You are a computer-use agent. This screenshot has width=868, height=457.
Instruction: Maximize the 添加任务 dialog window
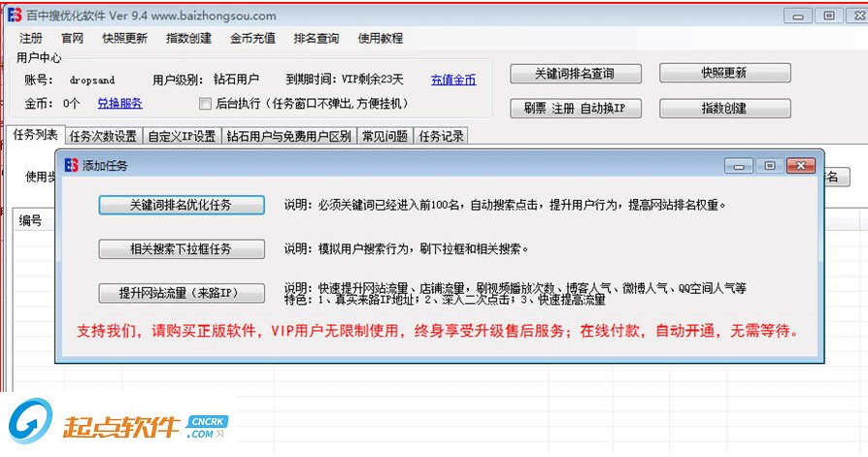tap(770, 166)
